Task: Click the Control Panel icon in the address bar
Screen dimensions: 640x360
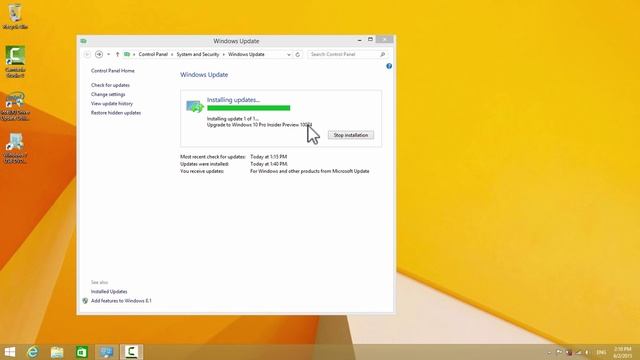Action: click(127, 54)
